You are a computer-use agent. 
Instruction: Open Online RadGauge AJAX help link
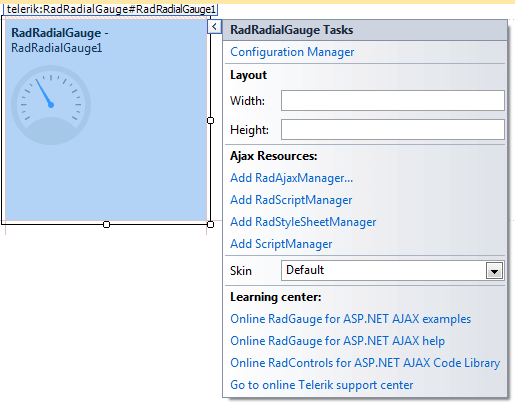point(337,341)
